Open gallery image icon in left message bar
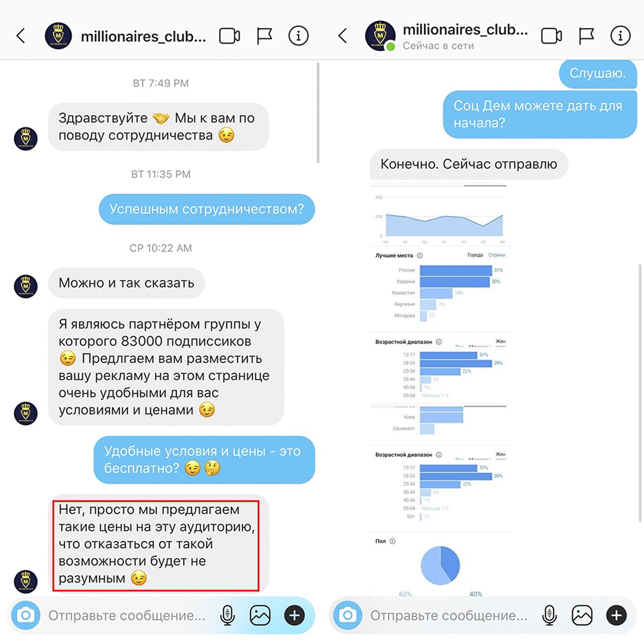Screen dimensions: 644x644 pyautogui.click(x=261, y=615)
